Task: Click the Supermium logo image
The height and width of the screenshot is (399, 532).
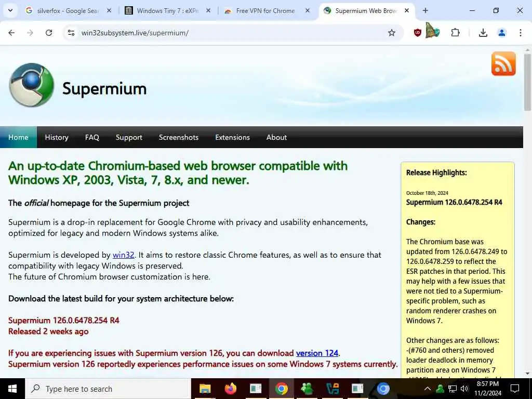Action: (32, 85)
